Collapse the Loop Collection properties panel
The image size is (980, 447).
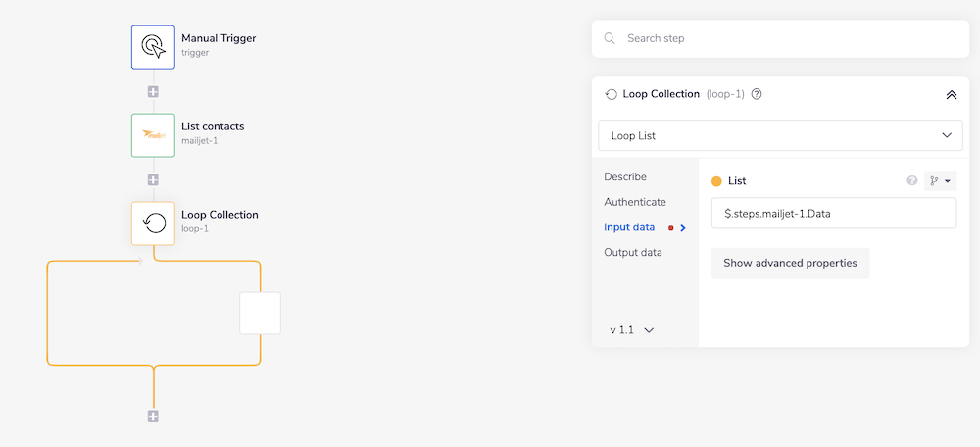[951, 95]
